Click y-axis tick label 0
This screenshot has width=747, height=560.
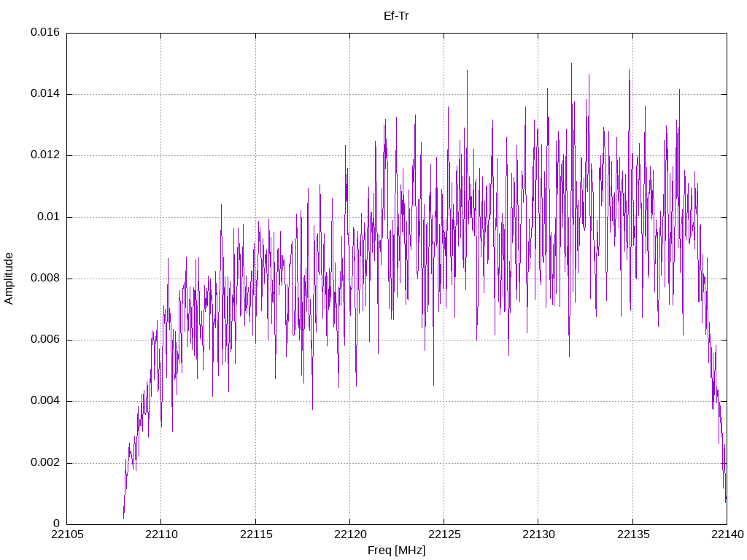pos(57,524)
